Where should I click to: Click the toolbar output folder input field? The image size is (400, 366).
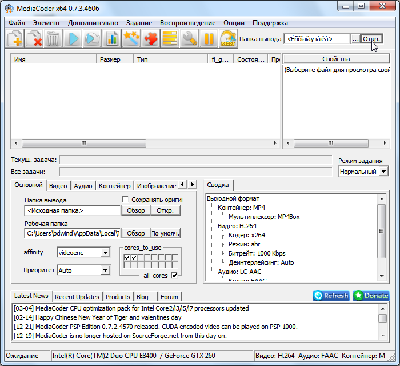[x=317, y=39]
